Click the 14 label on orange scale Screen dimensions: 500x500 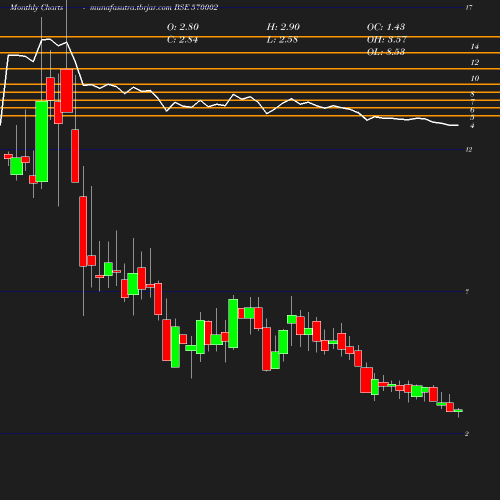[475, 46]
